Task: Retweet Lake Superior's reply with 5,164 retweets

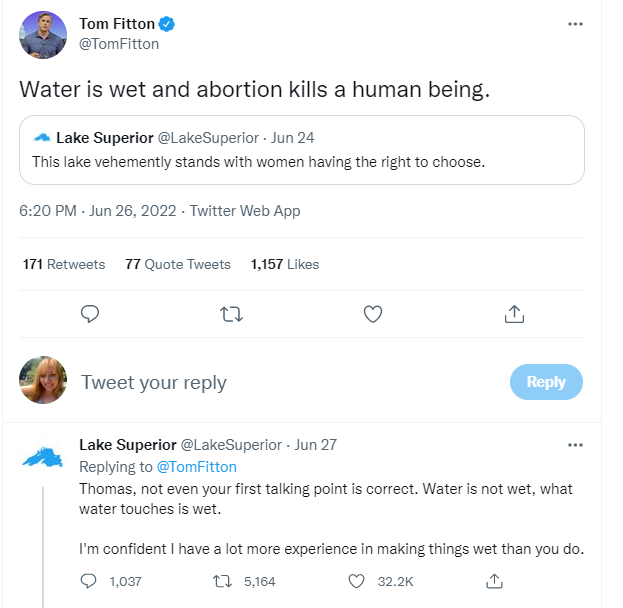Action: tap(225, 581)
